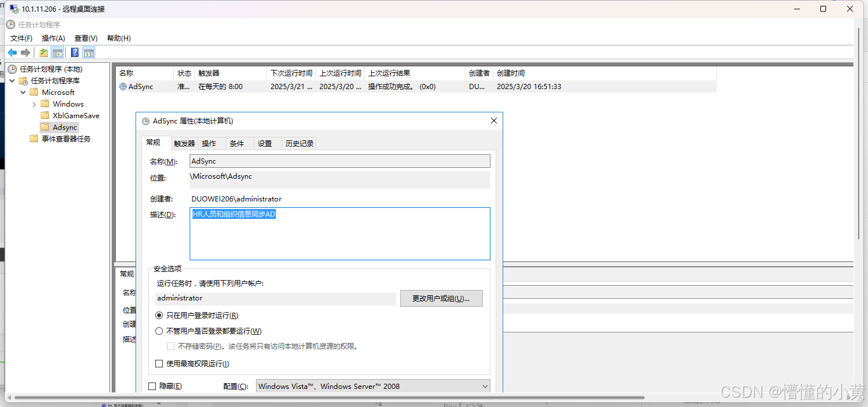Close the AdSync properties dialog
The image size is (868, 407).
point(494,121)
